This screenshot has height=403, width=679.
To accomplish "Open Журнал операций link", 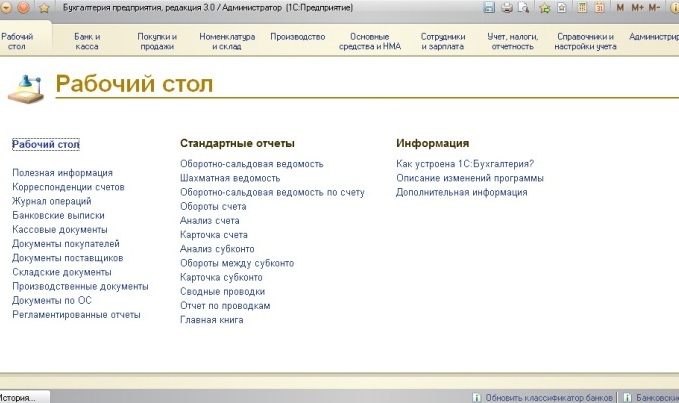I will 52,201.
